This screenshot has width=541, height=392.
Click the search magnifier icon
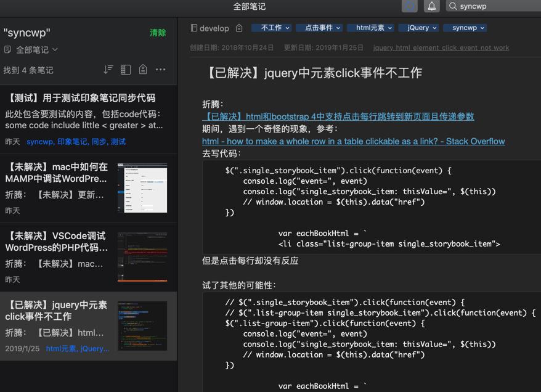point(453,6)
